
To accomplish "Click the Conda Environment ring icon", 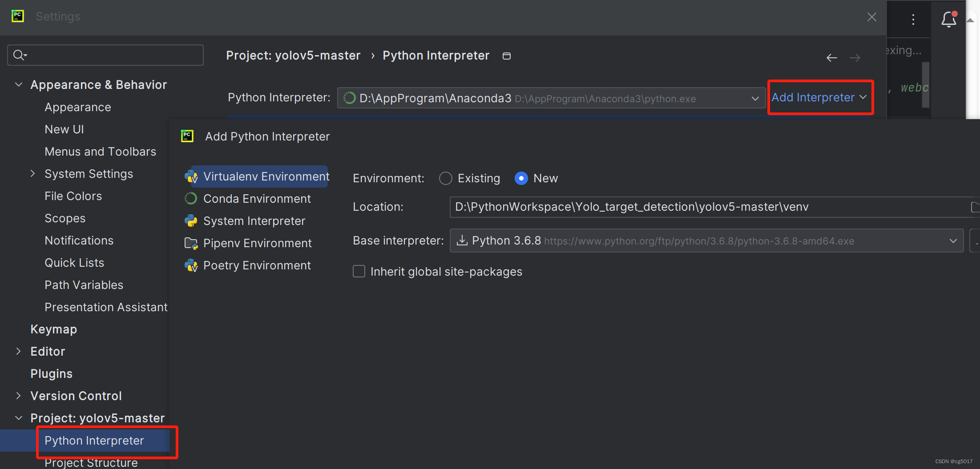I will (x=191, y=199).
